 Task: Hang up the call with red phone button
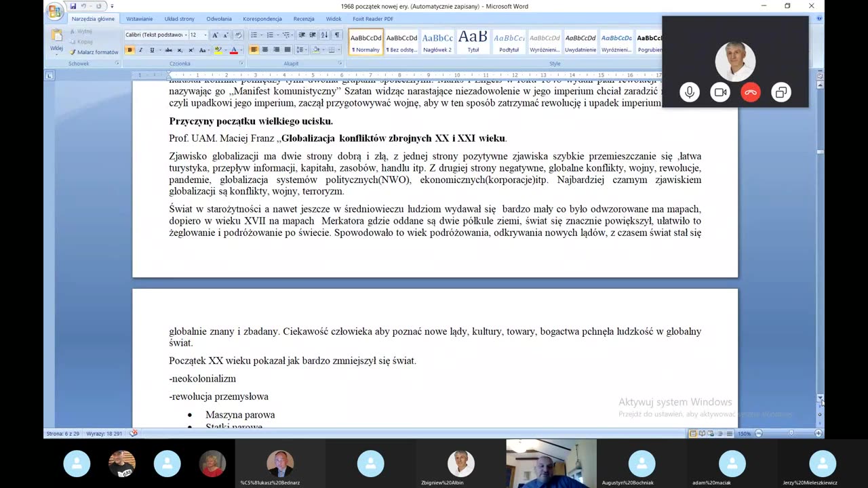click(751, 92)
